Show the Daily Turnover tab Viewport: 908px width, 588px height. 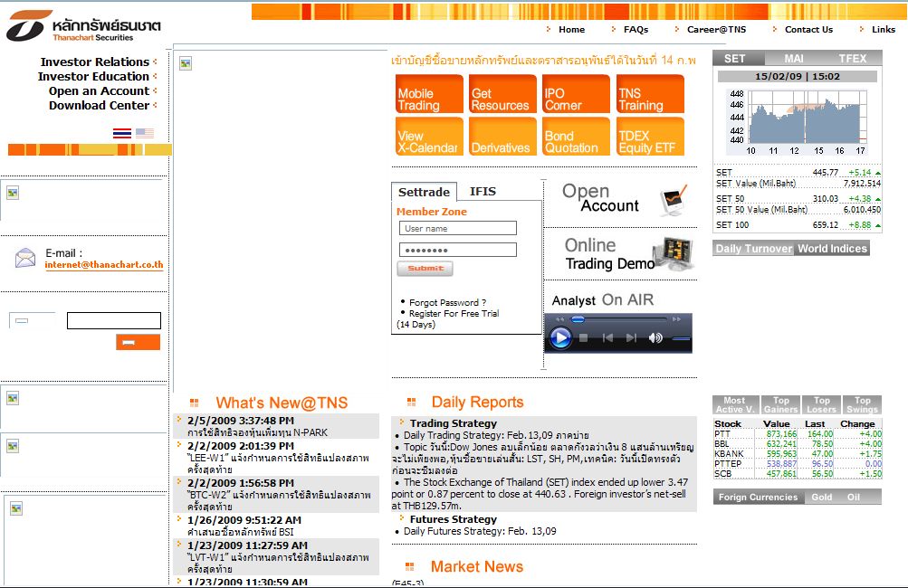point(753,248)
